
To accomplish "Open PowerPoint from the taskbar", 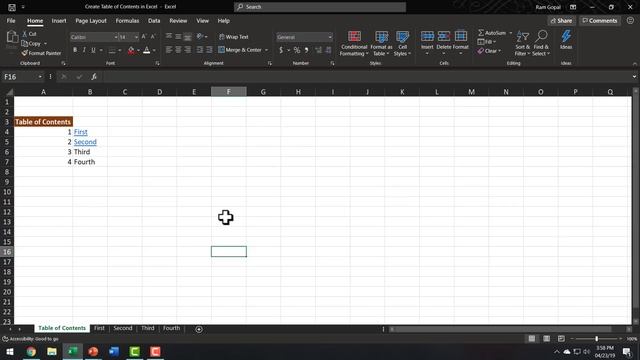I will (x=93, y=351).
